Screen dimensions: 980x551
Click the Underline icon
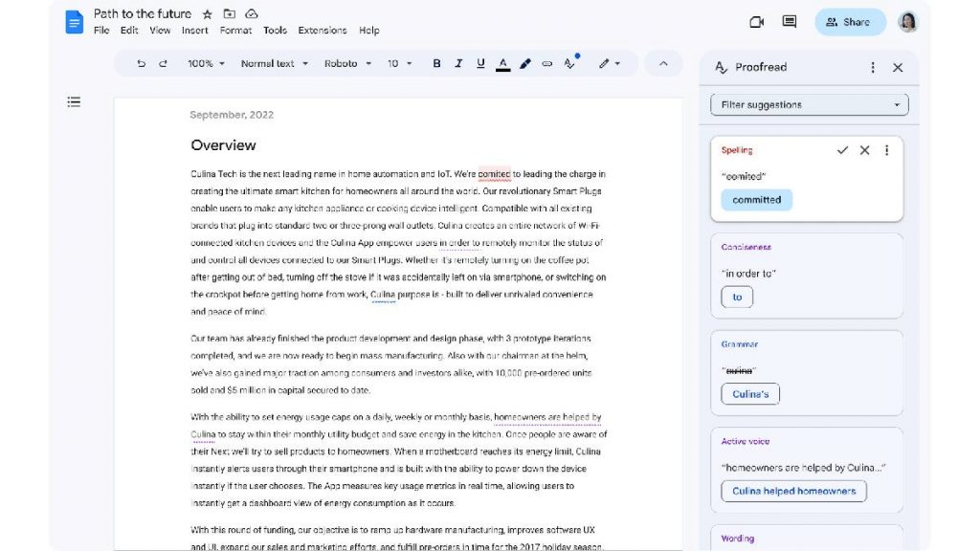click(479, 63)
